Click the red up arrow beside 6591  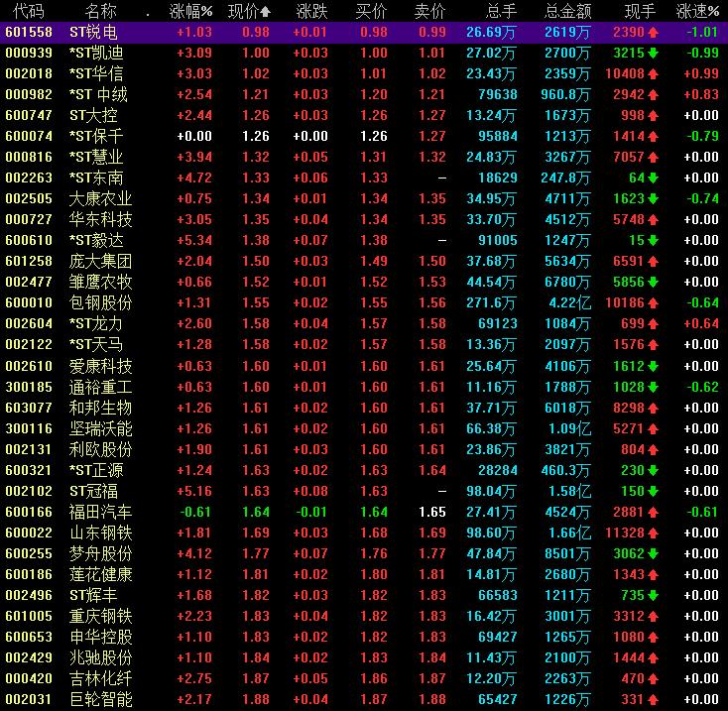coord(653,261)
